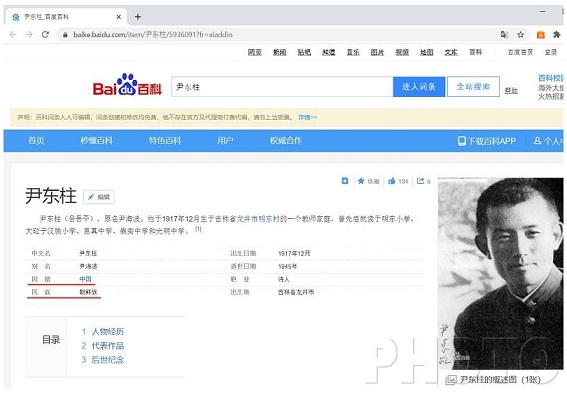Click the address bar URL
This screenshot has height=395, width=567.
pos(153,35)
